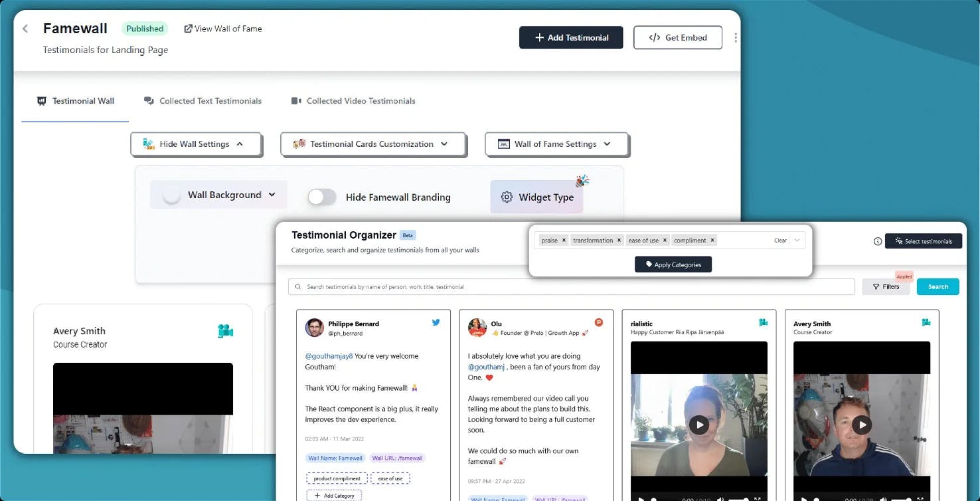Click the product compliment tag on Philippe's card
Viewport: 980px width, 501px height.
click(337, 478)
